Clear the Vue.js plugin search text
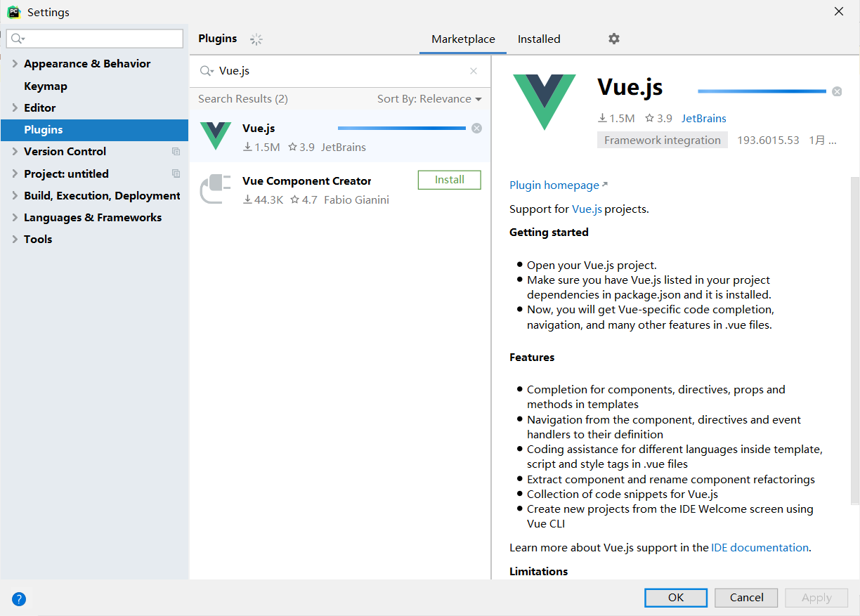Viewport: 860px width, 616px height. click(x=474, y=71)
